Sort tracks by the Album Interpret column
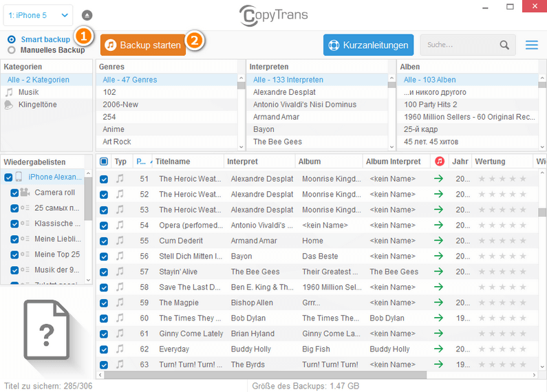The height and width of the screenshot is (392, 547). (396, 162)
